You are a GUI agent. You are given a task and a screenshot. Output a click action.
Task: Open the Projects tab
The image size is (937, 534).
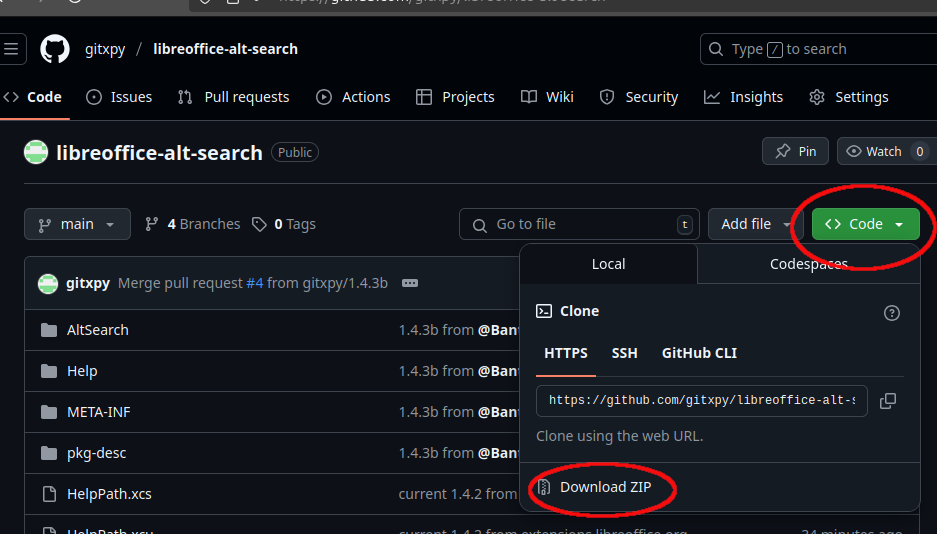tap(455, 97)
